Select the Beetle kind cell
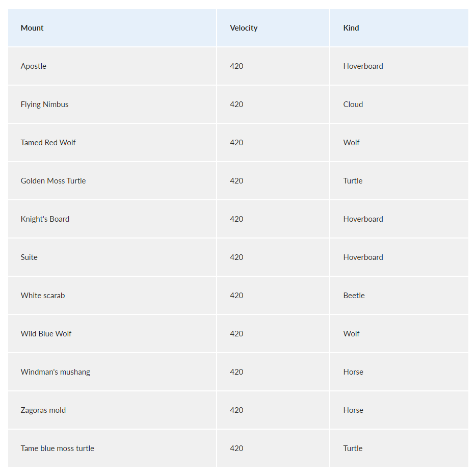Screen dimensions: 476x475 coord(399,296)
